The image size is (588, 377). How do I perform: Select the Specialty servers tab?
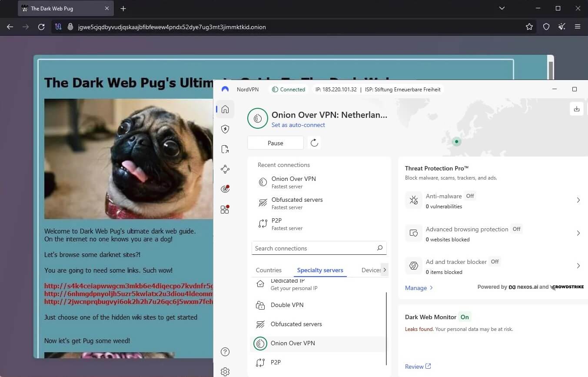(320, 270)
